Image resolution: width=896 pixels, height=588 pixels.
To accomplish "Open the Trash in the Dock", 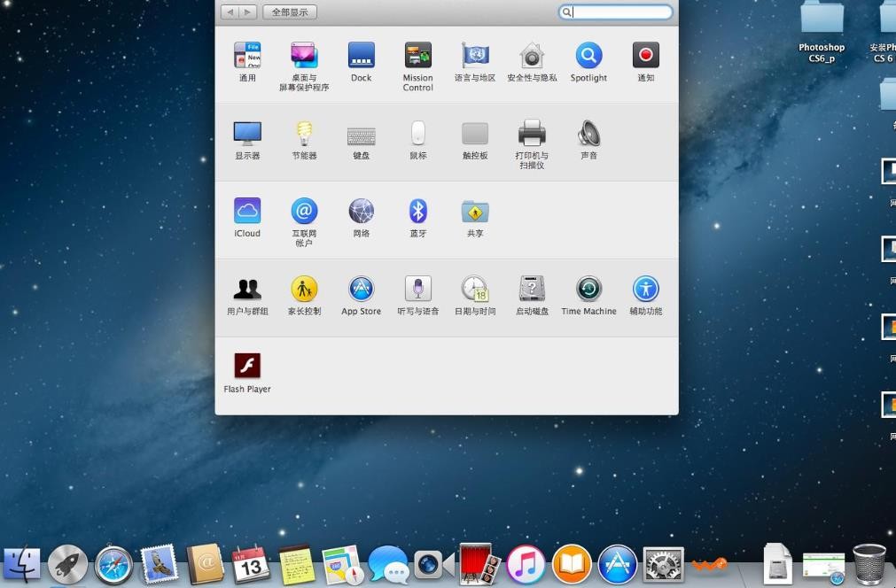I will pos(869,564).
